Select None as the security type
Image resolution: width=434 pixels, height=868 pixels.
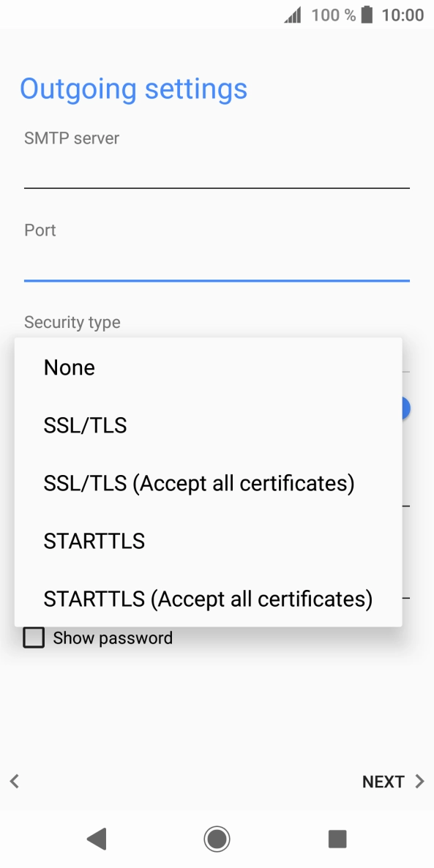tap(69, 367)
